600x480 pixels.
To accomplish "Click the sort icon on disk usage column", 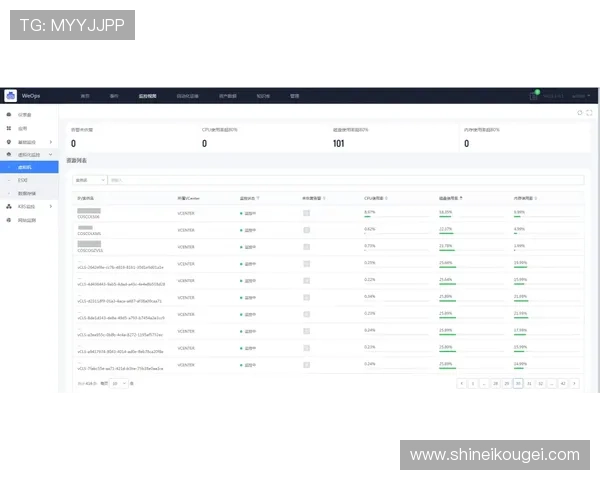I will [461, 198].
